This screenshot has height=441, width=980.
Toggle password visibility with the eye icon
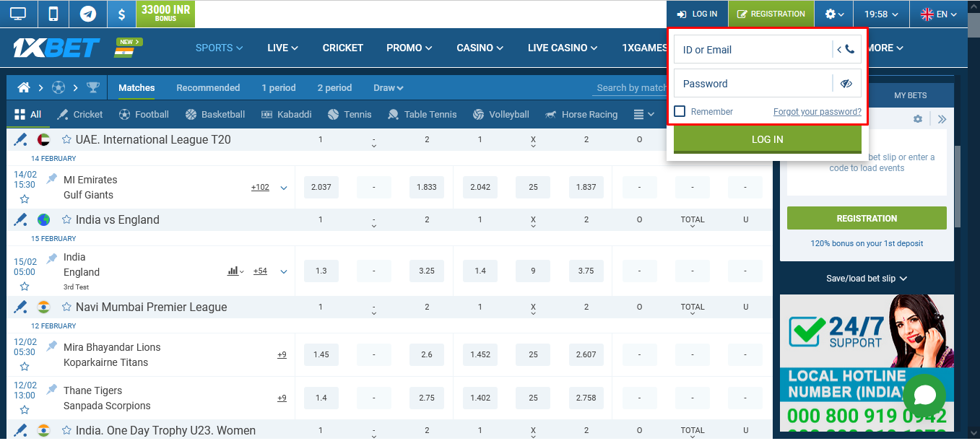(846, 83)
